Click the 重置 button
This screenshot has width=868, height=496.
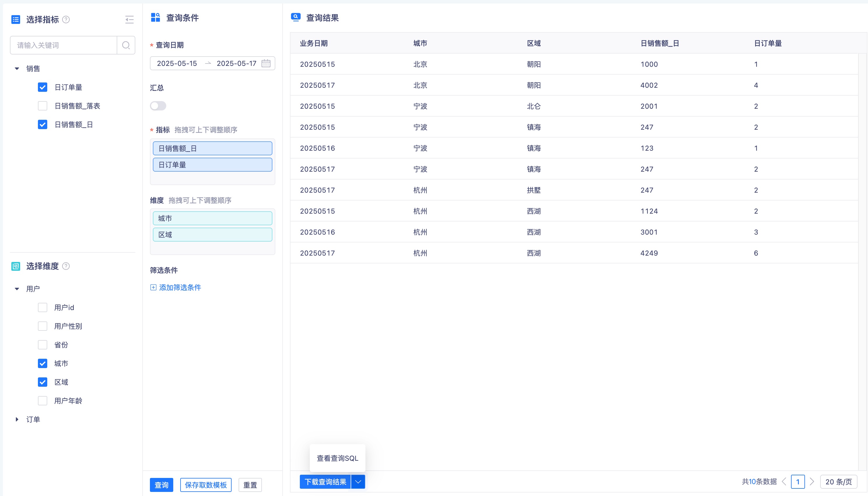pyautogui.click(x=250, y=485)
